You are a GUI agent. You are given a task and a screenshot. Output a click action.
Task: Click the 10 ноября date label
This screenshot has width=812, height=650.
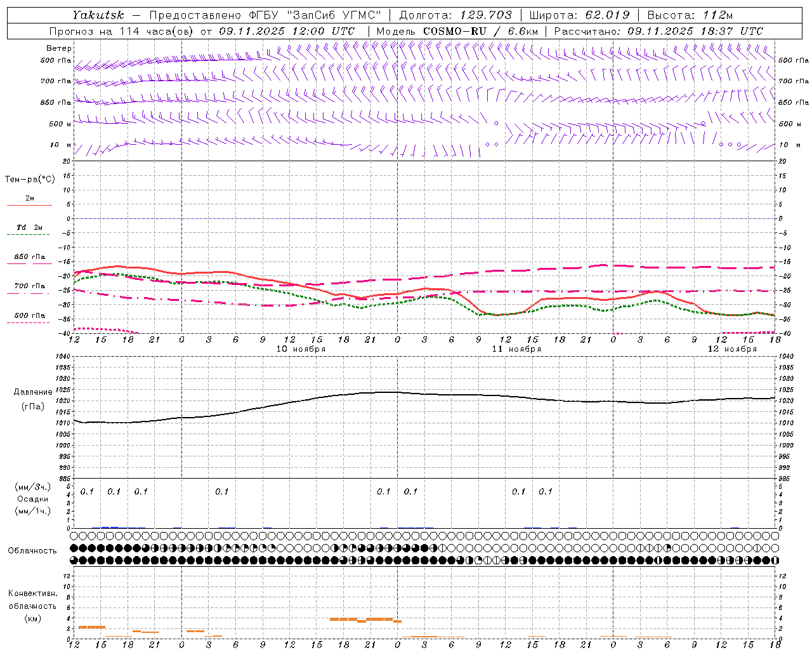(x=301, y=349)
